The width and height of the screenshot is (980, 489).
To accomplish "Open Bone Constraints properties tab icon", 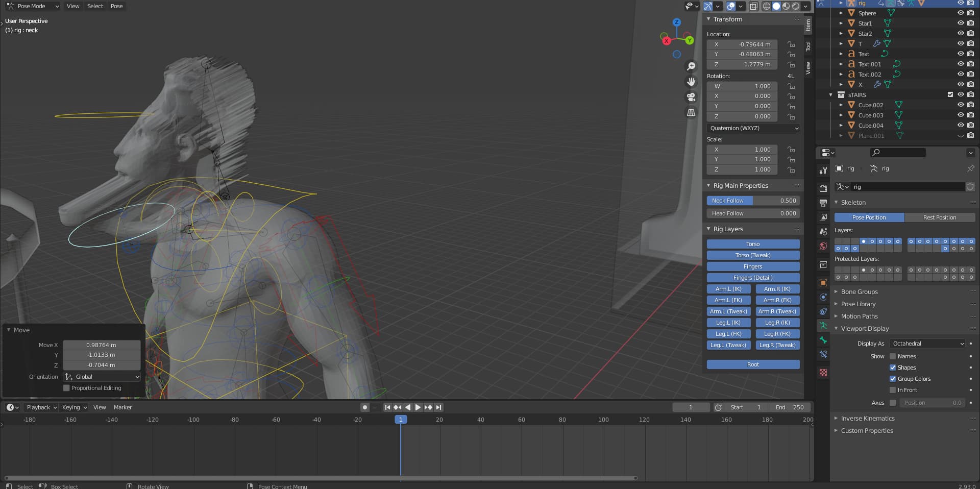I will tap(823, 354).
